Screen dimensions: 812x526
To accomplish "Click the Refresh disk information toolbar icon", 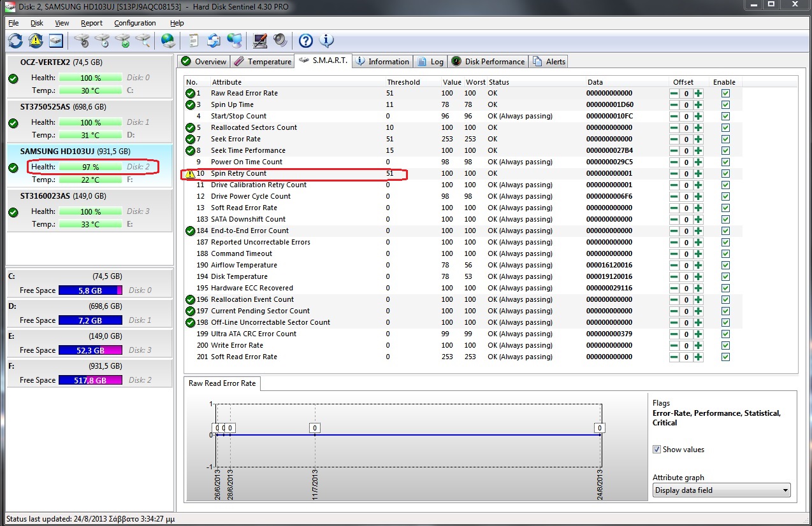I will point(15,41).
